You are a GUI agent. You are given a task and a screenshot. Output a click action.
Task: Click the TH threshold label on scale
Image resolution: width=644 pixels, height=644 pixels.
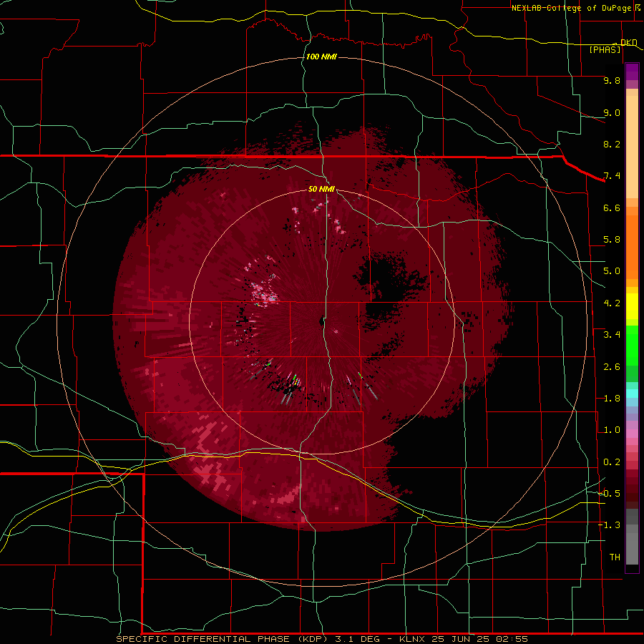(615, 557)
